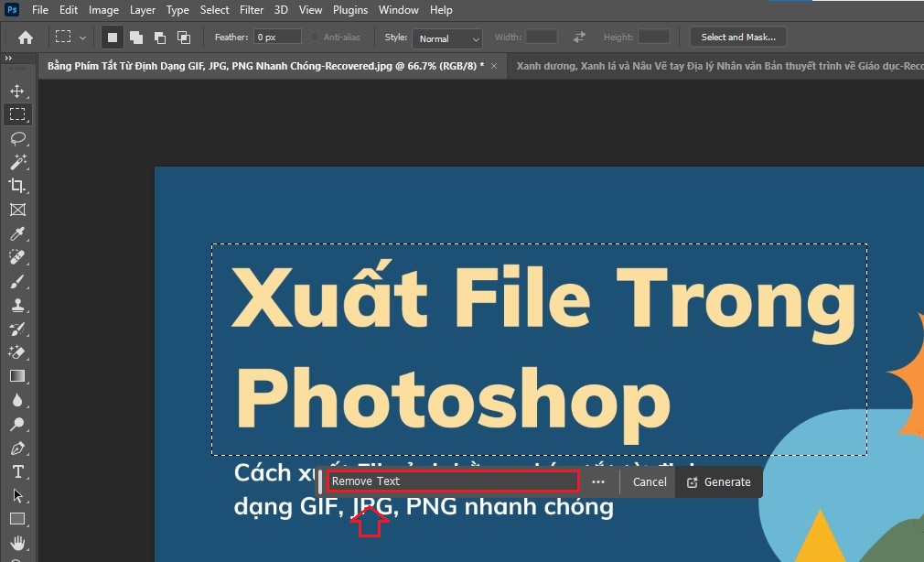
Task: Click the Height input field
Action: [654, 38]
